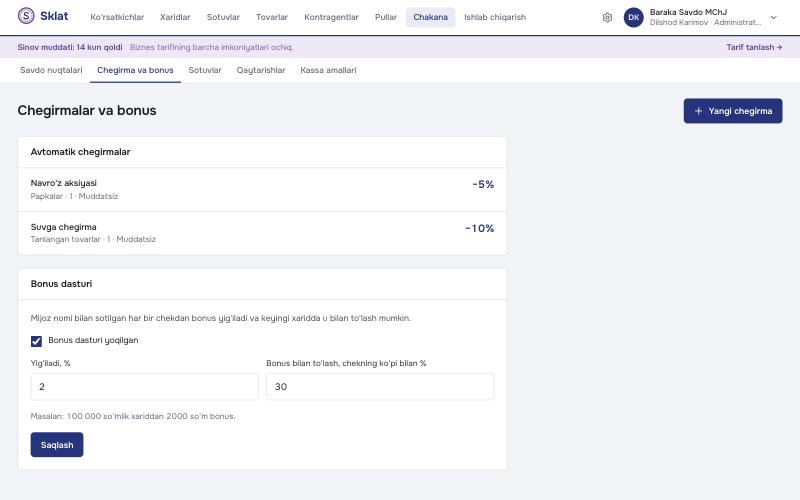Open Navro'z aksiyasi discount row
The image size is (800, 500).
pyautogui.click(x=262, y=189)
